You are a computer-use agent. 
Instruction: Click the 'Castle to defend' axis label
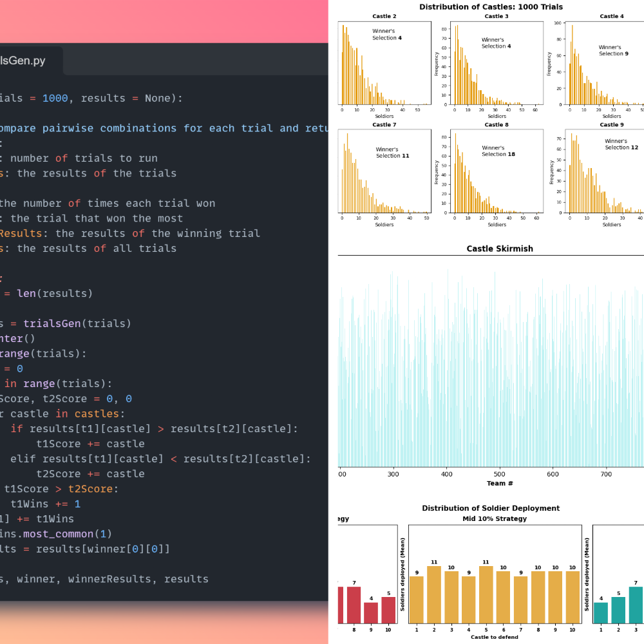click(x=495, y=636)
